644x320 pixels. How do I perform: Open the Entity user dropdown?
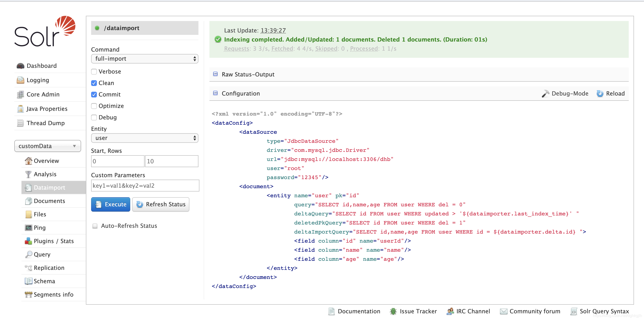[145, 138]
